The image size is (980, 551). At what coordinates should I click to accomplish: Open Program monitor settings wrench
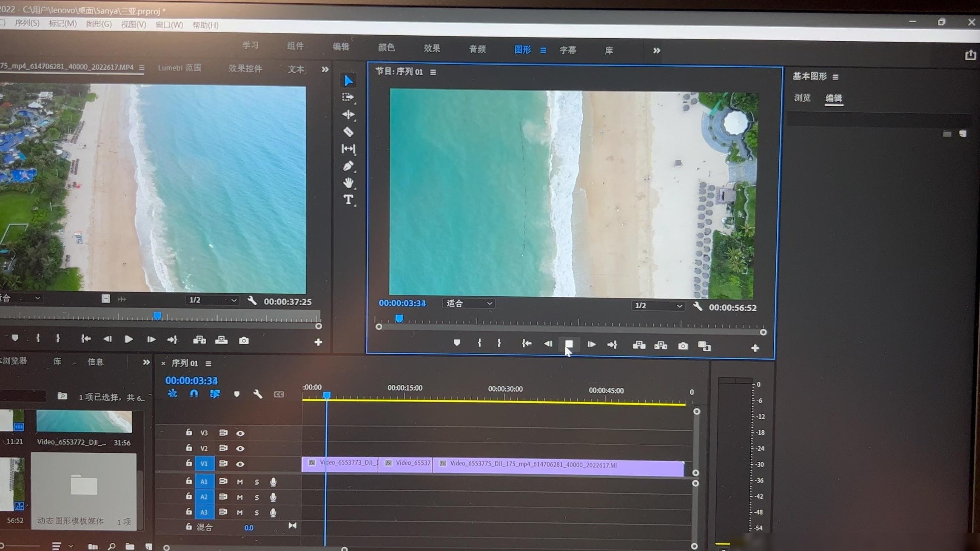[698, 306]
